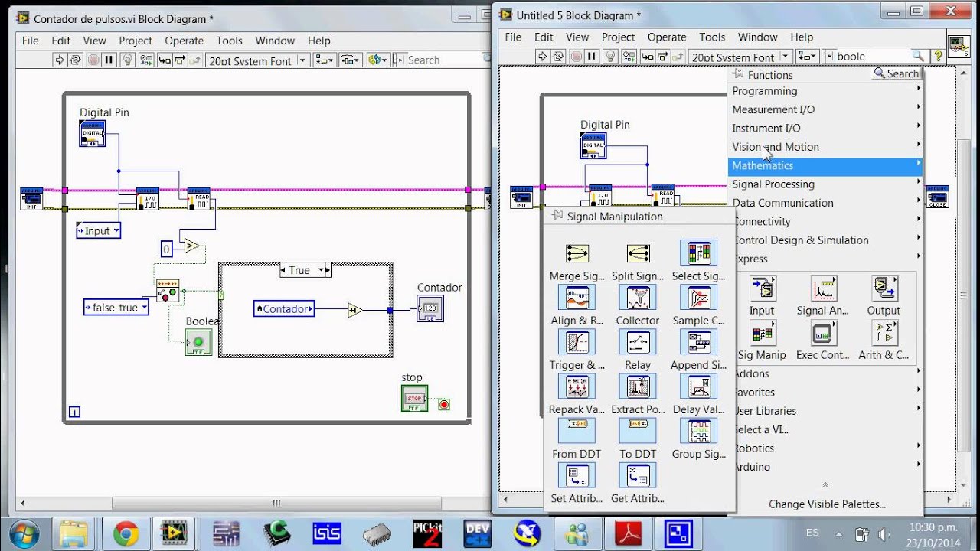
Task: Pause execution in Untitled 5 toolbar
Action: pyautogui.click(x=592, y=56)
